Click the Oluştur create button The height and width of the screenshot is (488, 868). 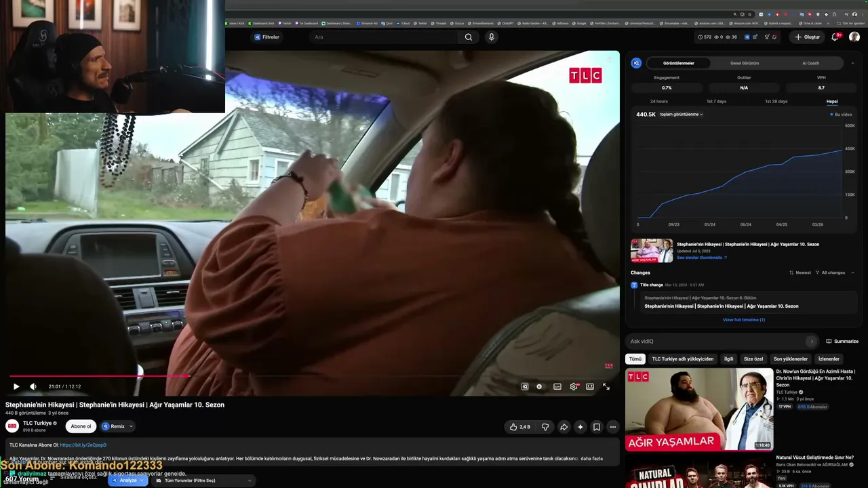[x=807, y=37]
